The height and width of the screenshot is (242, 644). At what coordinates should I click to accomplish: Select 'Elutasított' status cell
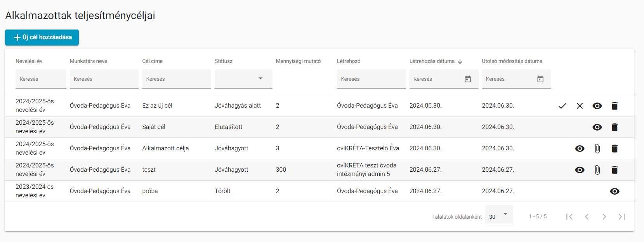(x=228, y=127)
